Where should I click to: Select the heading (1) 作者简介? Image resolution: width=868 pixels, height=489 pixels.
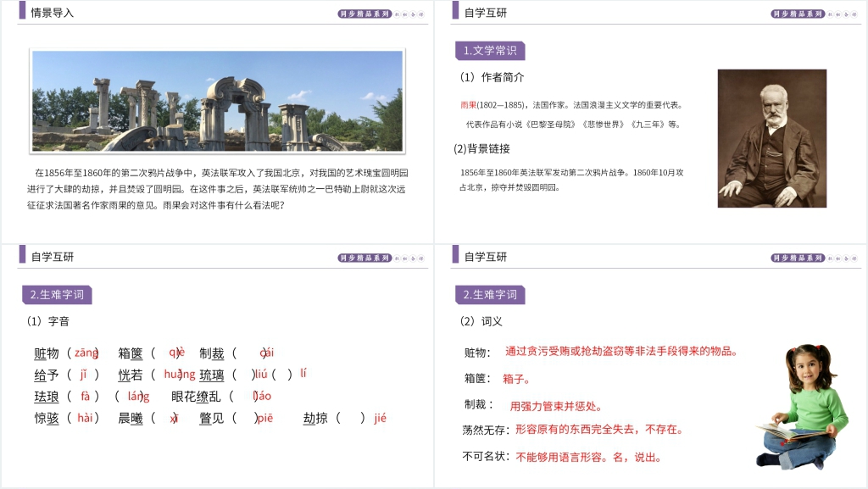tap(492, 77)
